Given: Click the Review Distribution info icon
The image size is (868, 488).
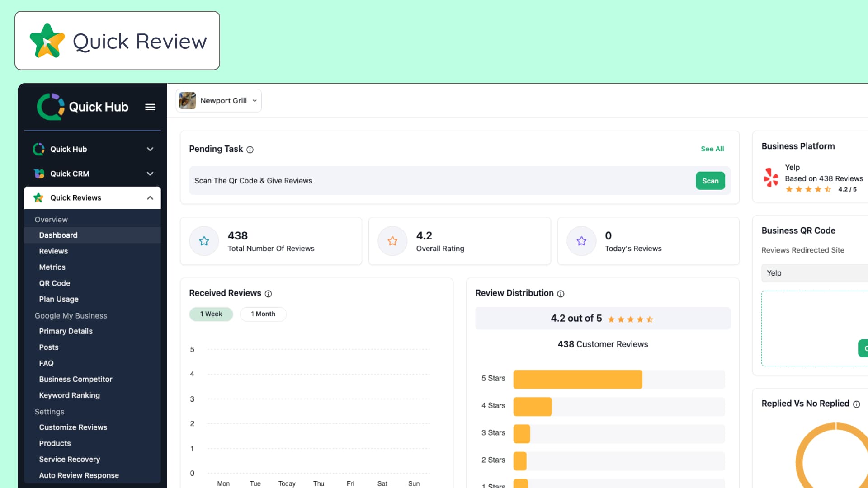Looking at the screenshot, I should point(560,294).
